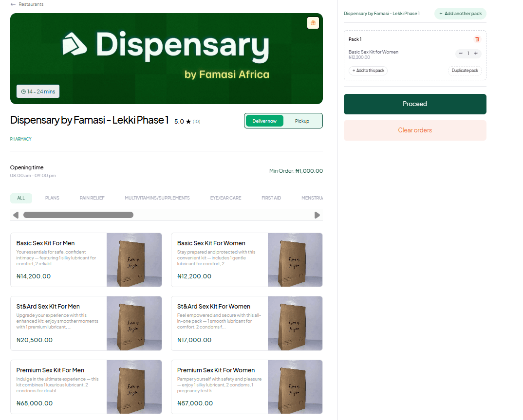Image resolution: width=523 pixels, height=420 pixels.
Task: Open the PAIN RELIEF category tab
Action: (x=92, y=198)
